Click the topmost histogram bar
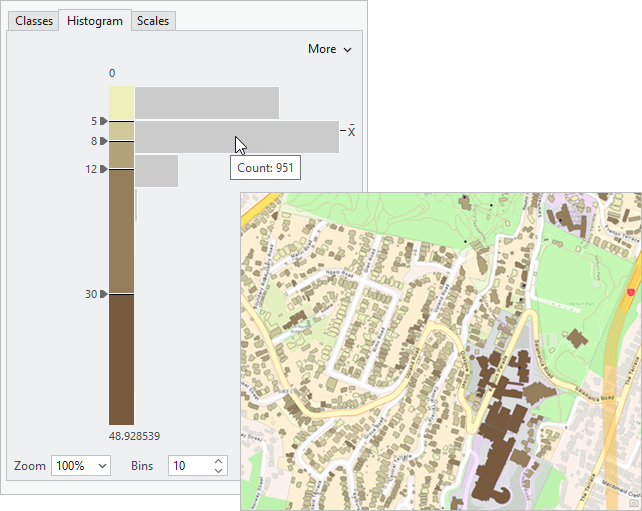Image resolution: width=642 pixels, height=511 pixels. [x=206, y=103]
